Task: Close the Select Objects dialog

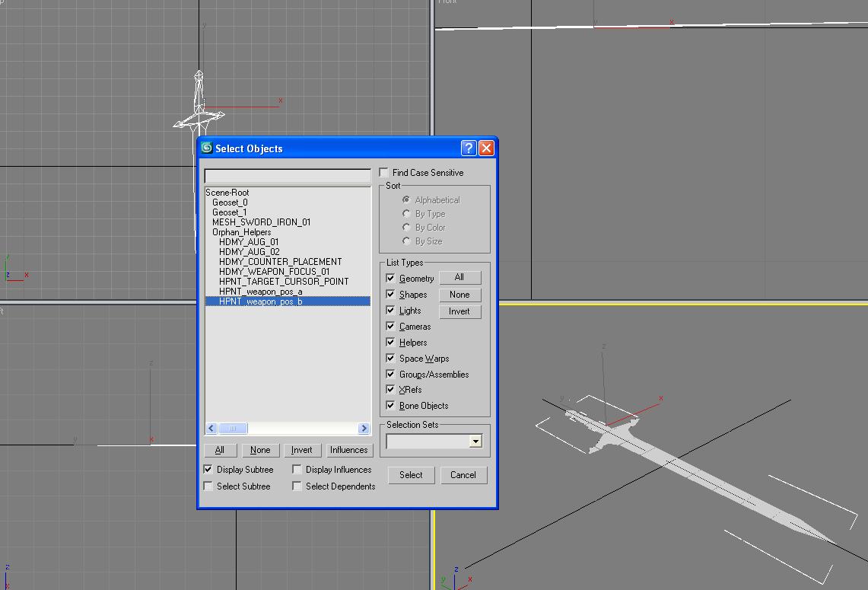Action: click(486, 148)
